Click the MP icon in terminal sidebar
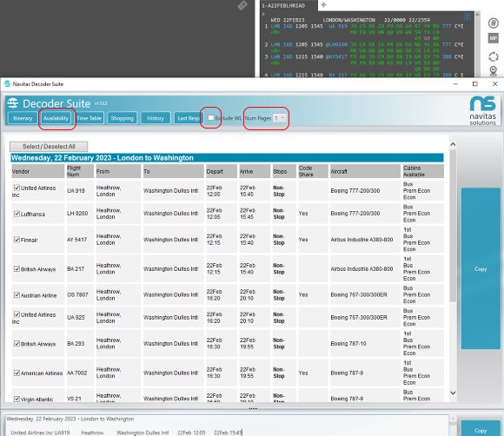The image size is (504, 436). tap(493, 38)
